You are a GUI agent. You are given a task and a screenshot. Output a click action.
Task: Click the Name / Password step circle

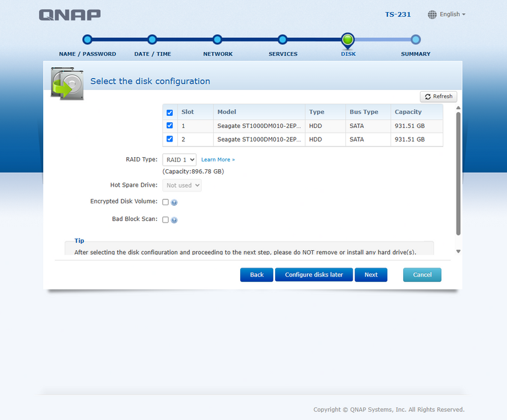[87, 40]
